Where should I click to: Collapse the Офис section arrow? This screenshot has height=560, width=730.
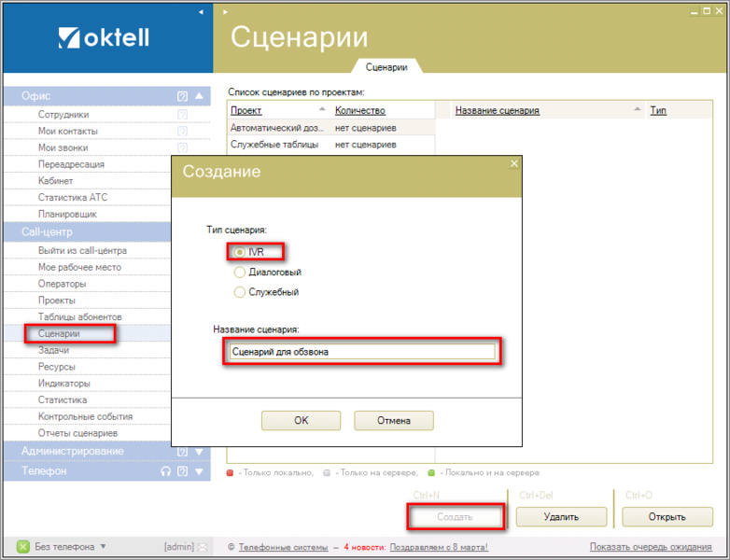(x=199, y=96)
